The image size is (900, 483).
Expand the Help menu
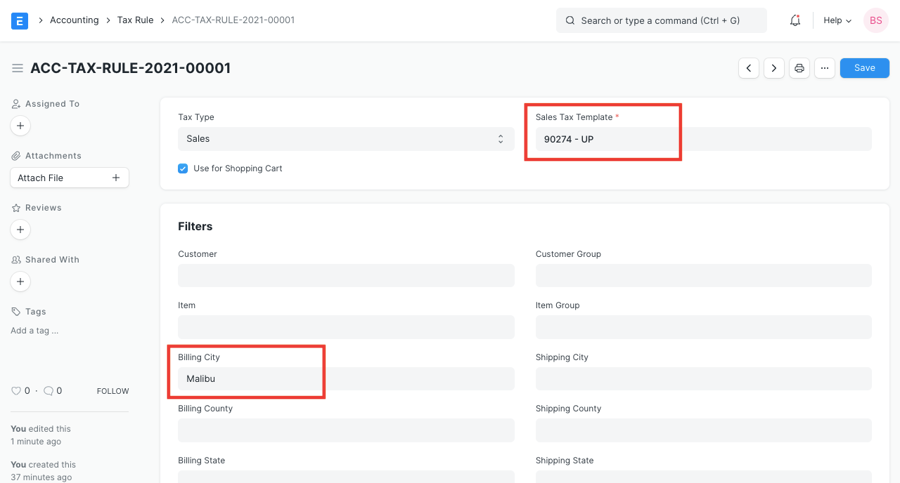click(837, 20)
